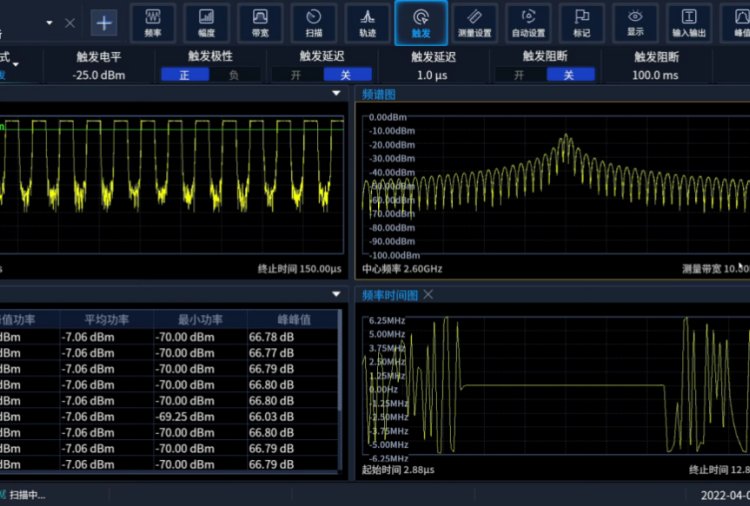Image resolution: width=750 pixels, height=506 pixels.
Task: Click the 扫描中... status bar indicator
Action: (x=27, y=495)
